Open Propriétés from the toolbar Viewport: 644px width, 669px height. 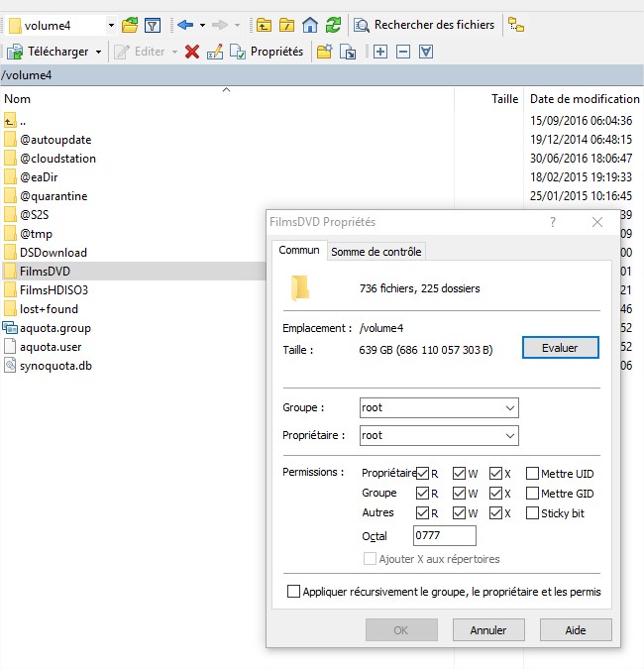(267, 52)
